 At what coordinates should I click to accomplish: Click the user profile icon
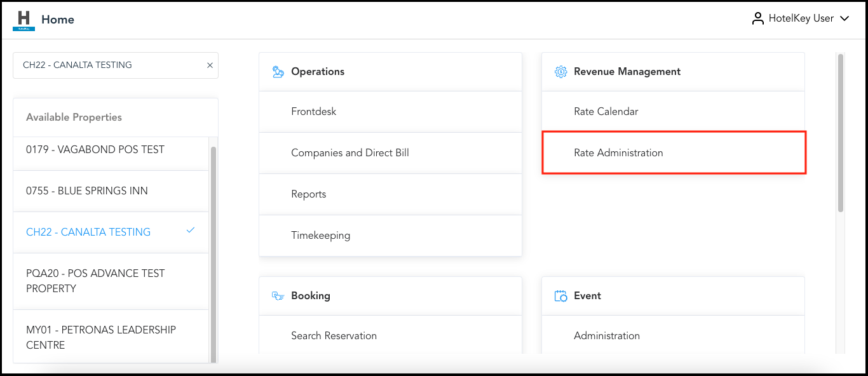click(757, 19)
